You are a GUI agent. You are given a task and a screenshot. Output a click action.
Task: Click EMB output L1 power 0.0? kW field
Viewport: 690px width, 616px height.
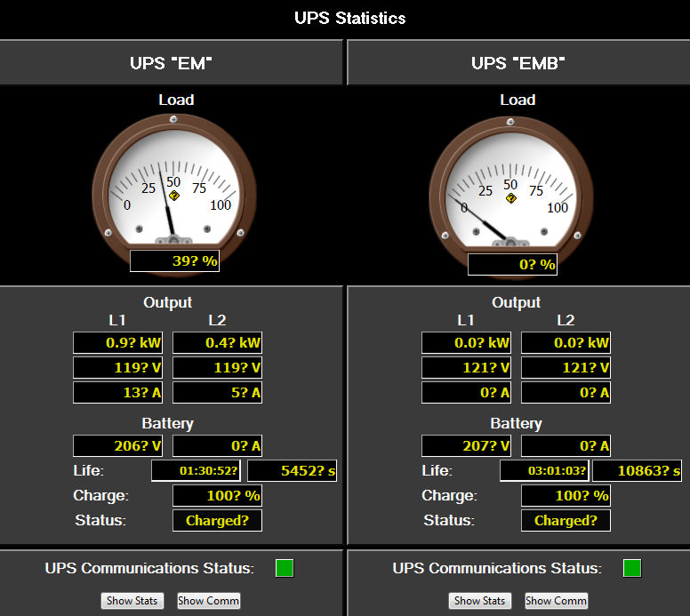click(467, 343)
